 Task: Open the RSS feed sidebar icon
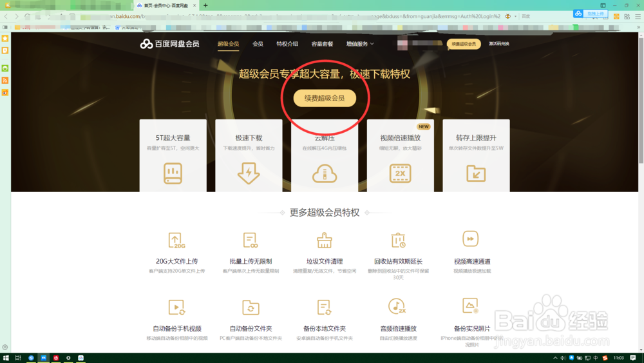click(5, 80)
